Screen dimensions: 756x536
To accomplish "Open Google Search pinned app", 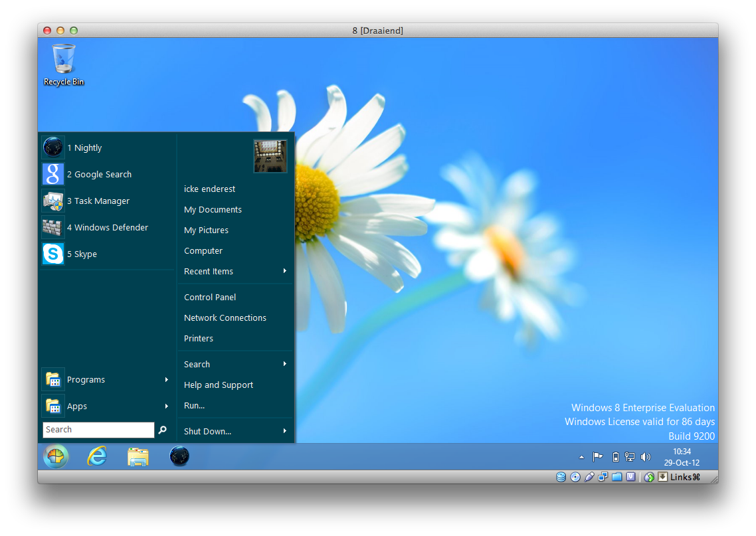I will click(99, 175).
